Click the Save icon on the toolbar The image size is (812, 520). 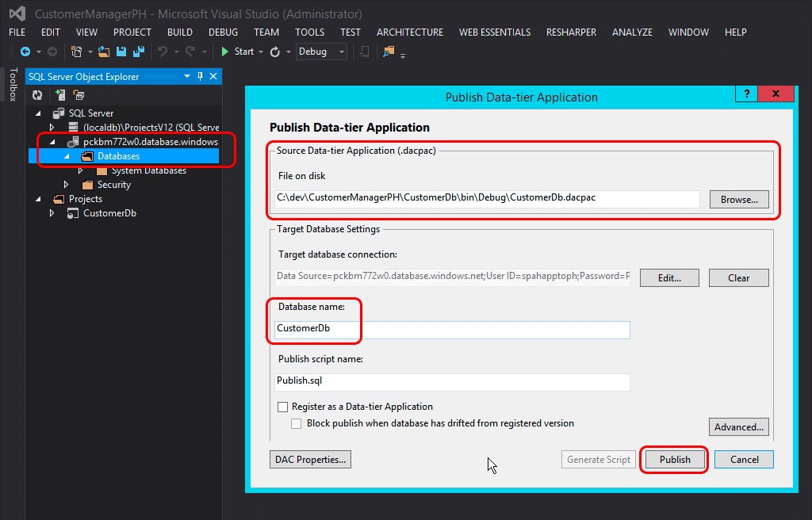pos(121,52)
